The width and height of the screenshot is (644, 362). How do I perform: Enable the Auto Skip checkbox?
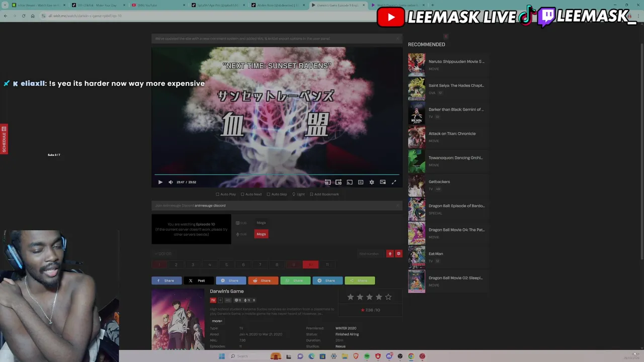click(x=277, y=194)
